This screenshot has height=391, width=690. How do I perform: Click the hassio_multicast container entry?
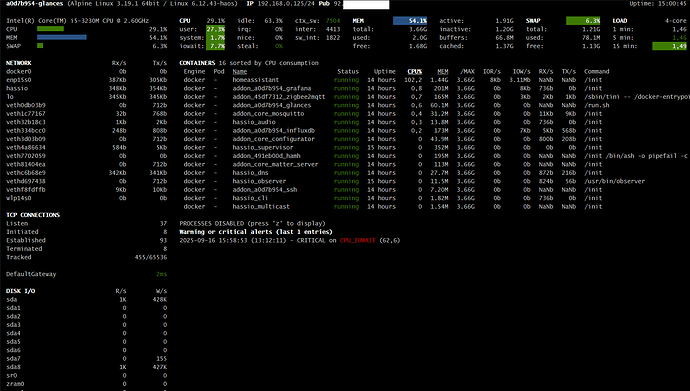tap(261, 207)
